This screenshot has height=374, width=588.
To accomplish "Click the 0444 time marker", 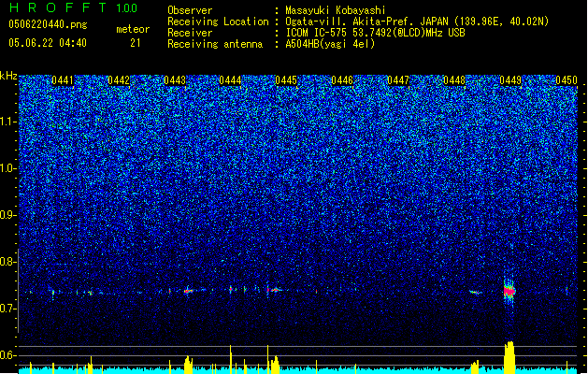I will pyautogui.click(x=230, y=80).
